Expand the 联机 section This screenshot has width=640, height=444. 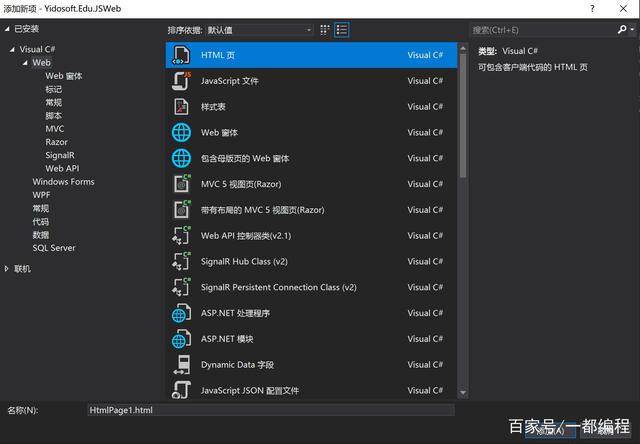point(7,269)
